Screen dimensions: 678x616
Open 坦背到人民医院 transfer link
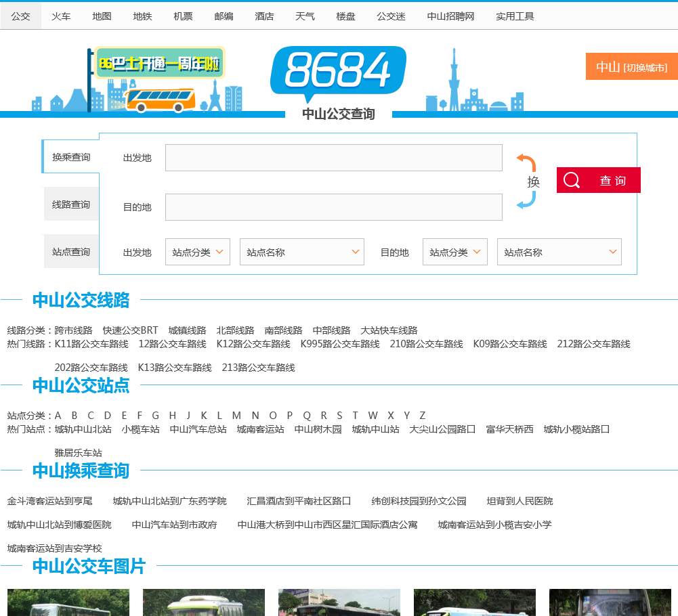(520, 501)
